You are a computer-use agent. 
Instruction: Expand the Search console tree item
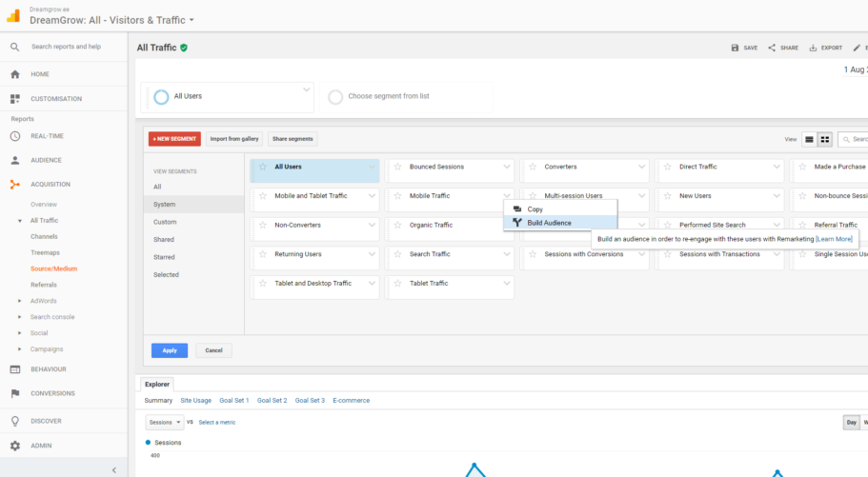click(20, 317)
